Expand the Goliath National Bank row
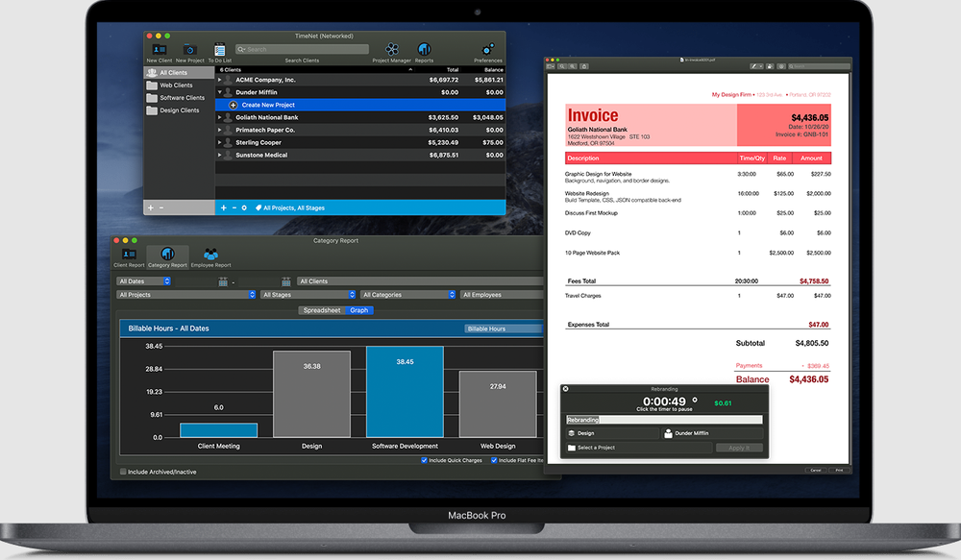 click(219, 117)
